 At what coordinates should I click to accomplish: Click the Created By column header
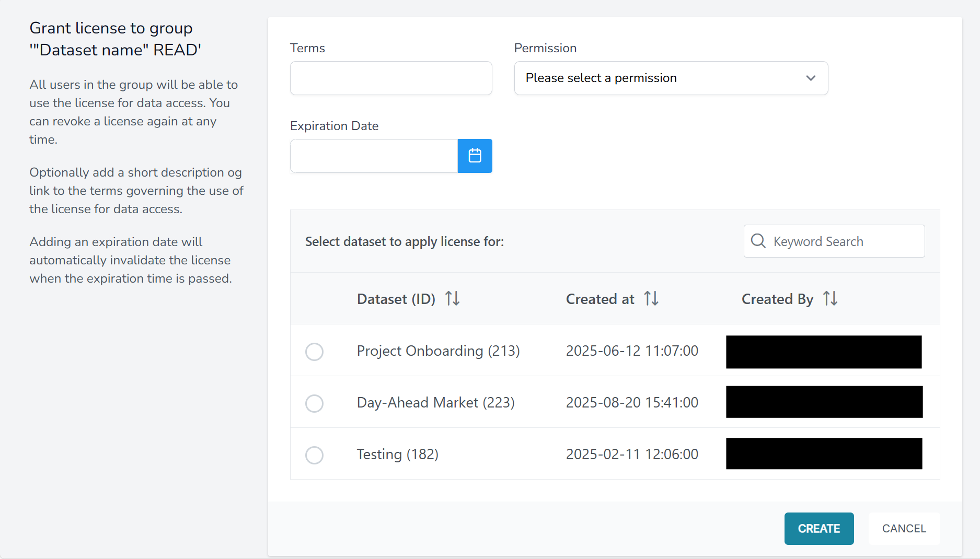pyautogui.click(x=777, y=299)
